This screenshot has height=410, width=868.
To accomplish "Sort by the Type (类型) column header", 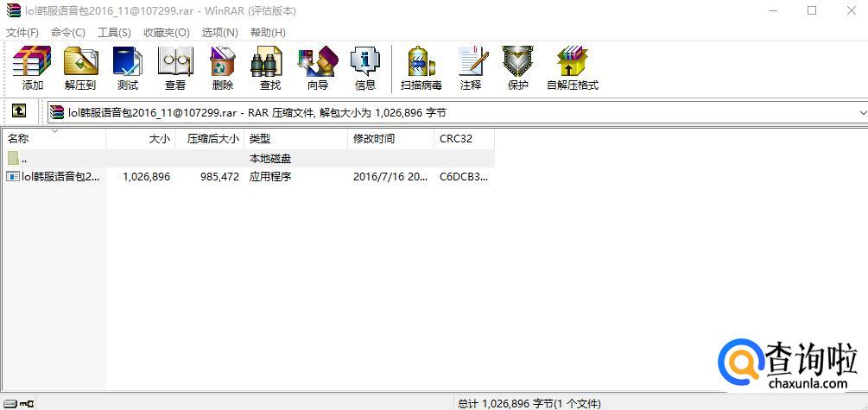I will click(x=295, y=139).
